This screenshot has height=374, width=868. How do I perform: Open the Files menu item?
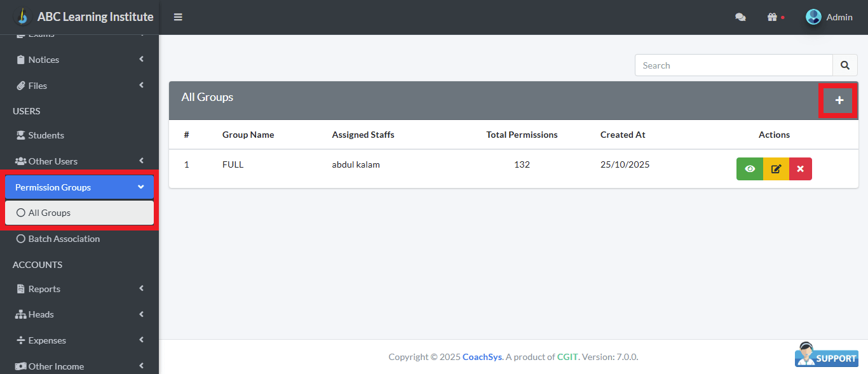click(37, 86)
